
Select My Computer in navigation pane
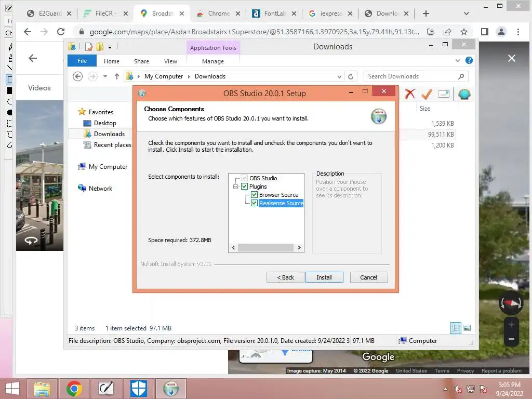click(x=108, y=167)
